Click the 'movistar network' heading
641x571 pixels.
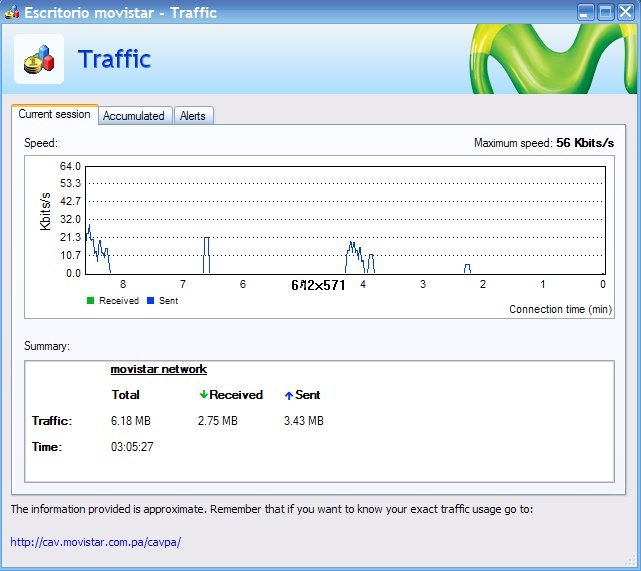click(x=159, y=369)
